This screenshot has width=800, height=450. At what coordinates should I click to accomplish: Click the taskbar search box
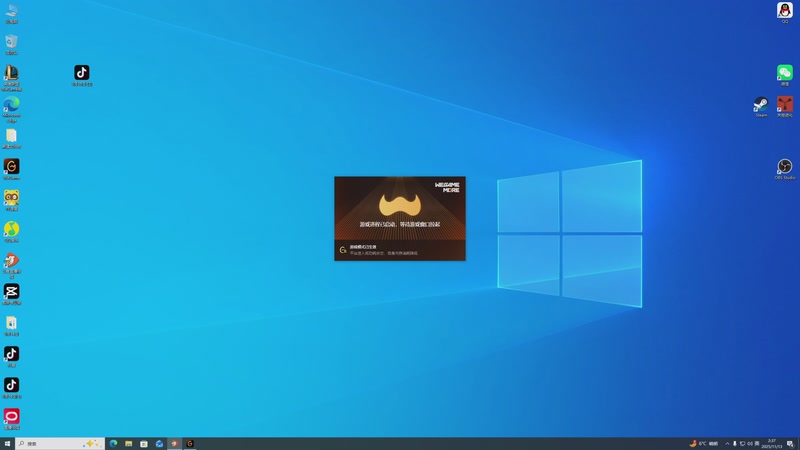pyautogui.click(x=60, y=444)
